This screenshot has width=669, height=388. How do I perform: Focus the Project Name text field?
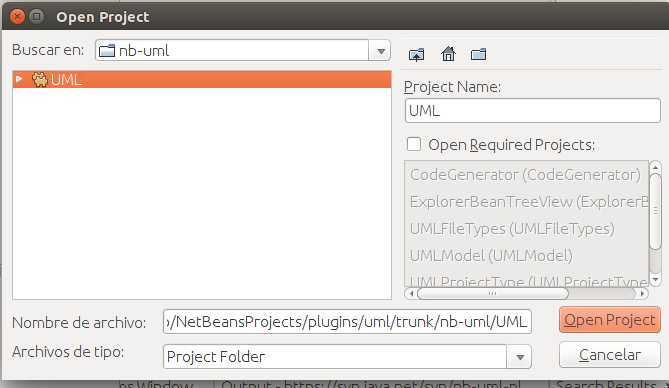(x=532, y=111)
